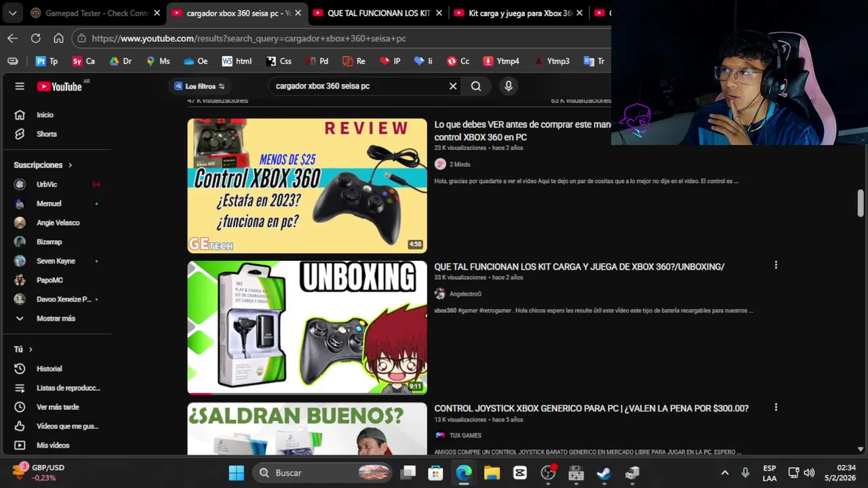Image resolution: width=868 pixels, height=488 pixels.
Task: Expand the Tú section chevron
Action: (31, 350)
